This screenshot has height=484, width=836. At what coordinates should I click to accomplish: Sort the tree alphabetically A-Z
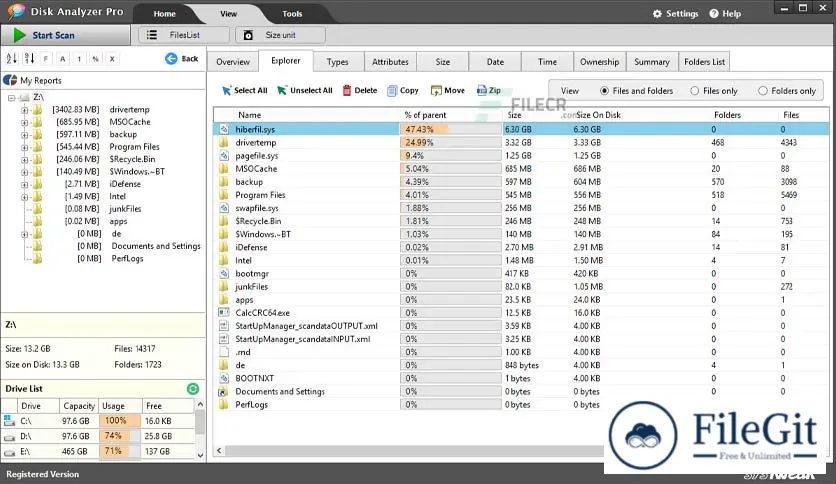12,59
